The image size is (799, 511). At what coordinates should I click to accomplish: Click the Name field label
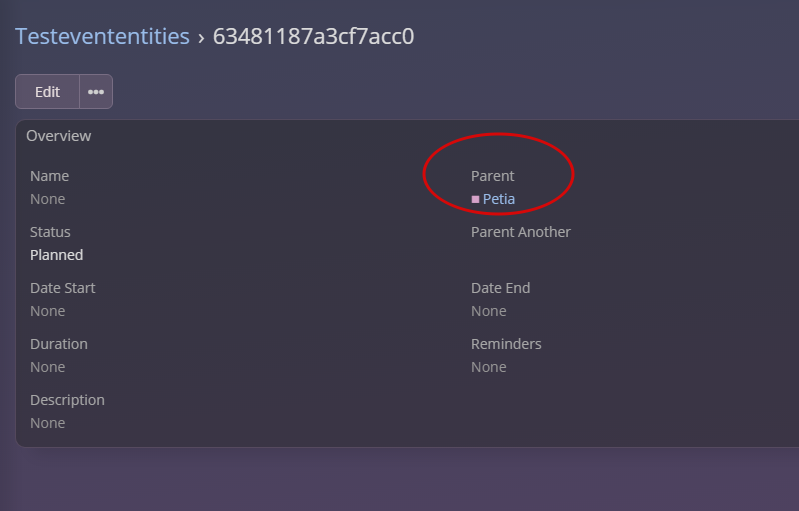pos(49,176)
